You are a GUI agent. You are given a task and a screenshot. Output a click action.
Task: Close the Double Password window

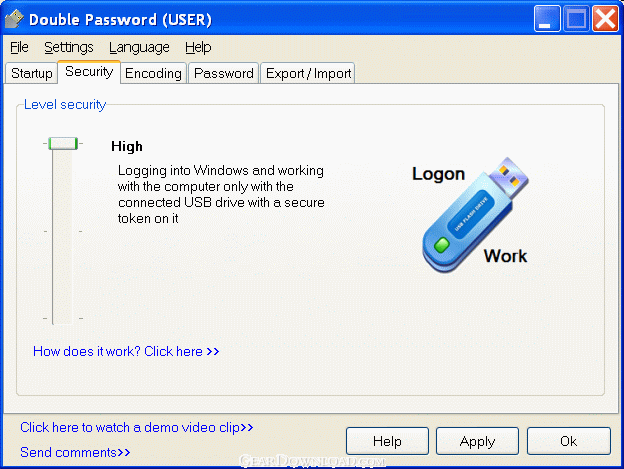[x=605, y=18]
